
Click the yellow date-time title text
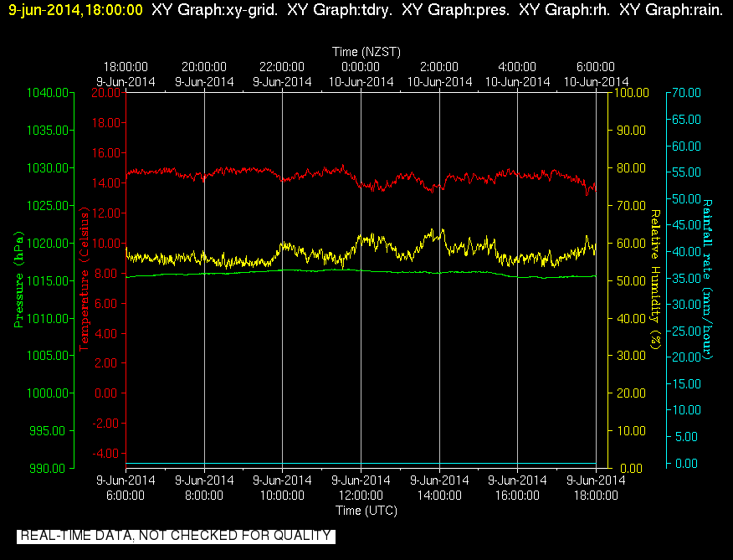[x=76, y=10]
